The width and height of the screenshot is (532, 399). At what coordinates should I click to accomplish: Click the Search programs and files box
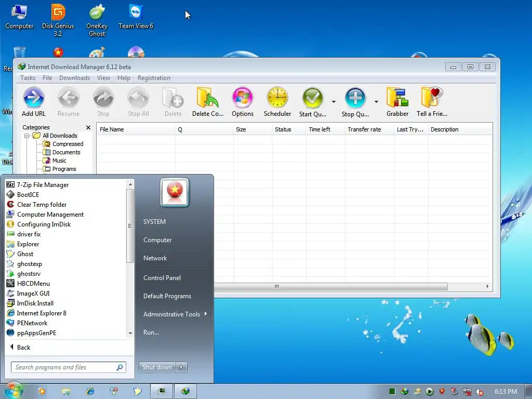(69, 367)
